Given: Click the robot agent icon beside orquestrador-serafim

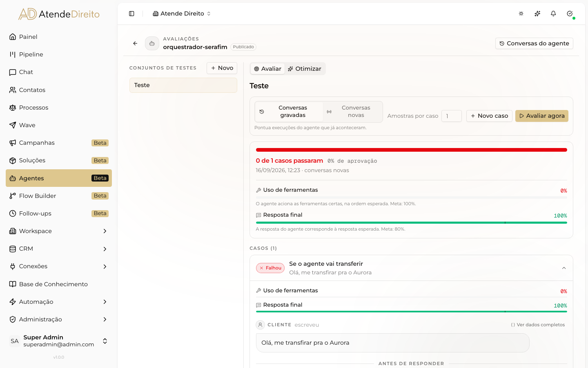Looking at the screenshot, I should click(152, 43).
